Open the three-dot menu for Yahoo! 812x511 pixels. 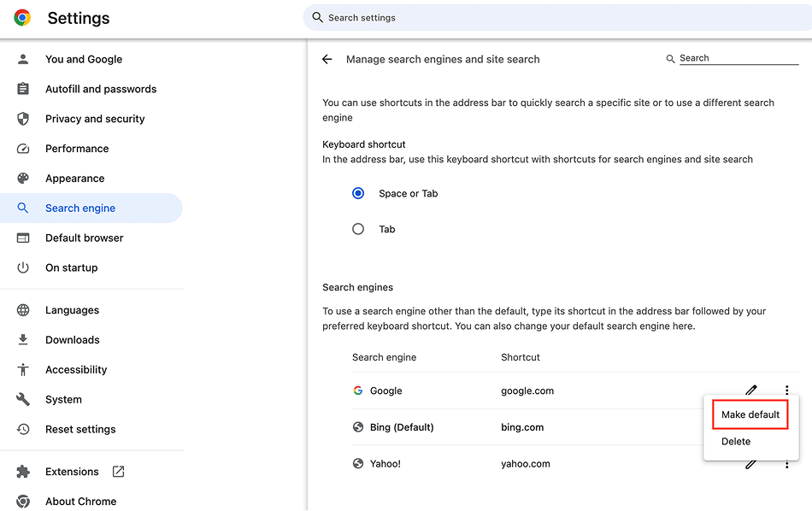(786, 464)
